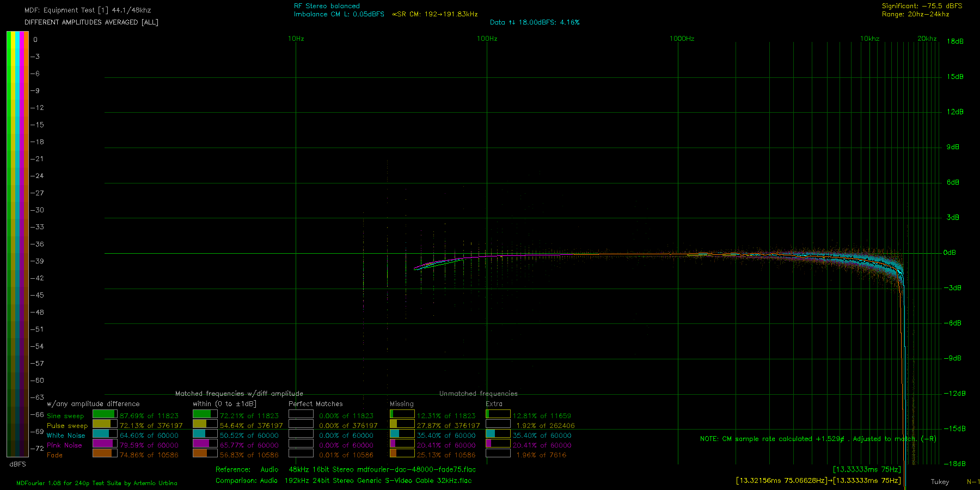The width and height of the screenshot is (980, 490).
Task: Select the Pink Noise legend label
Action: pos(64,445)
